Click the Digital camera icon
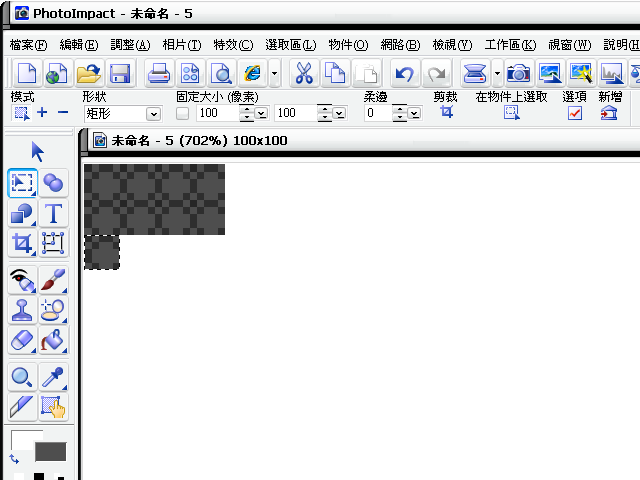 pos(518,73)
